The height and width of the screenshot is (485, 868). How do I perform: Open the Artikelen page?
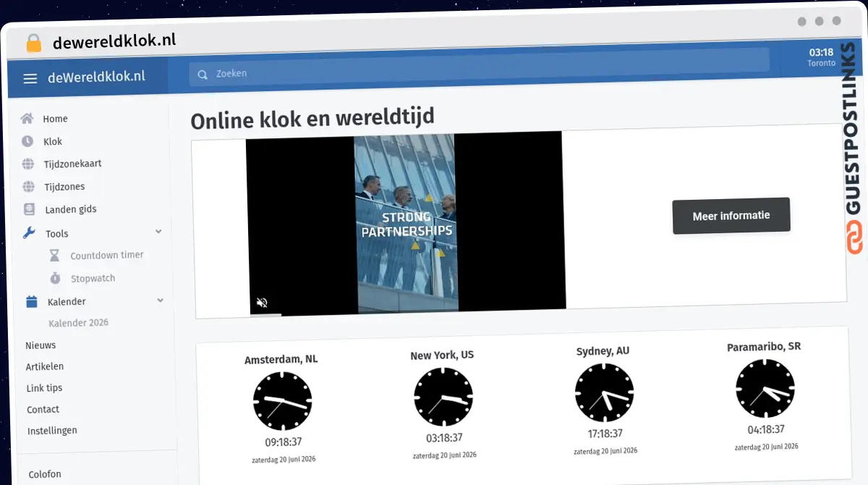(x=45, y=366)
